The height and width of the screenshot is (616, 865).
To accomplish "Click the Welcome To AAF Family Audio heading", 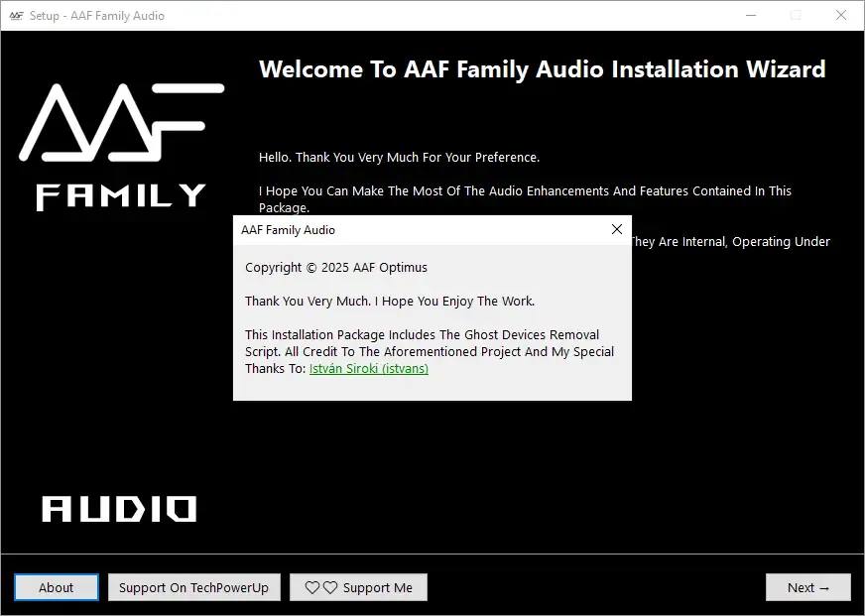I will [x=542, y=69].
